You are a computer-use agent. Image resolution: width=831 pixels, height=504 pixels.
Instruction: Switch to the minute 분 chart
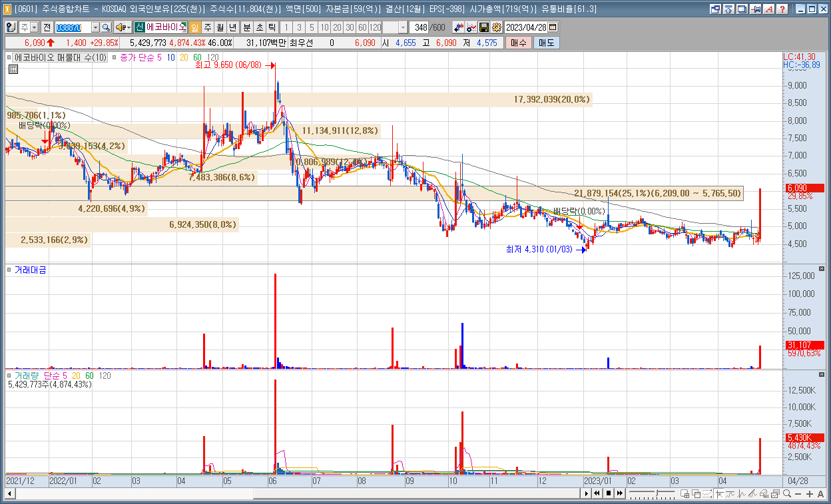click(x=246, y=27)
